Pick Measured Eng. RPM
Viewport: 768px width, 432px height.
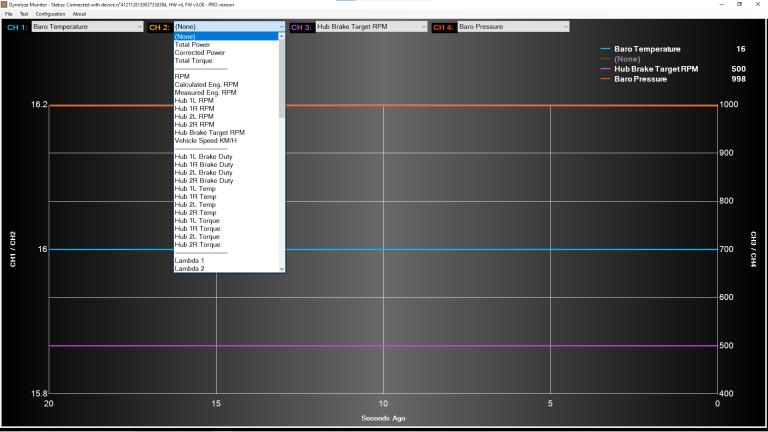click(226, 93)
